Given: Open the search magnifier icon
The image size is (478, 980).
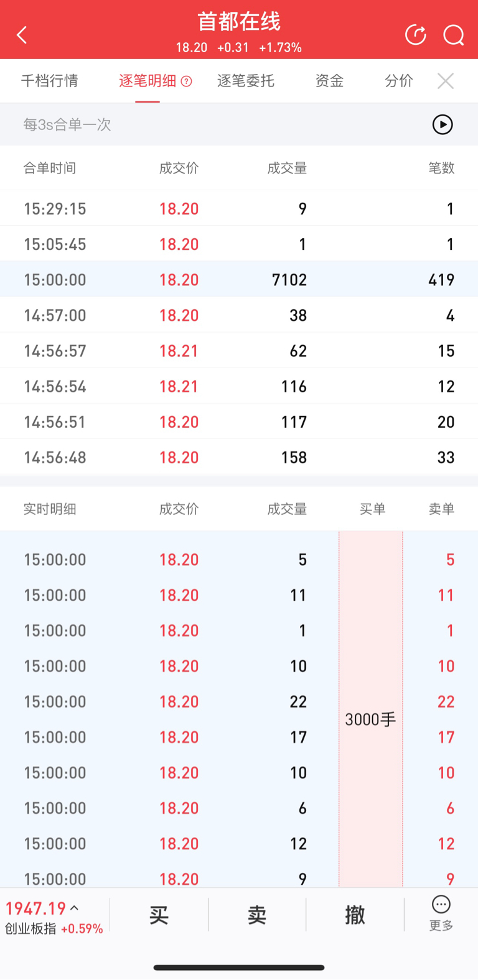Looking at the screenshot, I should click(453, 35).
